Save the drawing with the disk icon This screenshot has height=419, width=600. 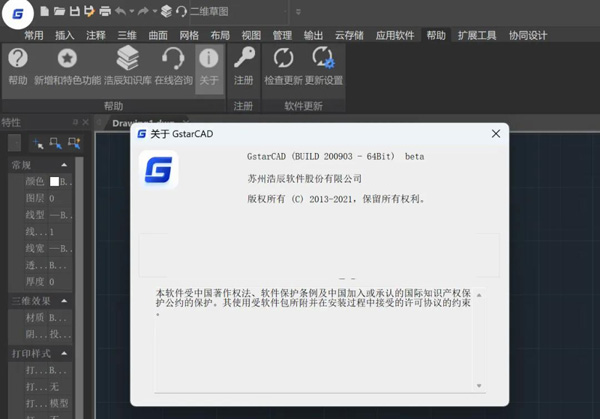point(75,11)
